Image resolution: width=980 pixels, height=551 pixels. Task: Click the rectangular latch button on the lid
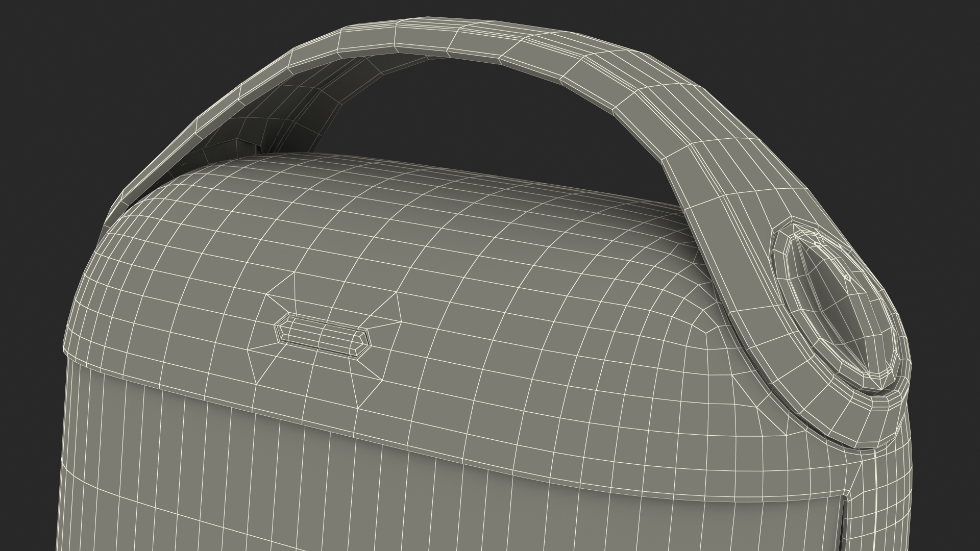(x=322, y=335)
